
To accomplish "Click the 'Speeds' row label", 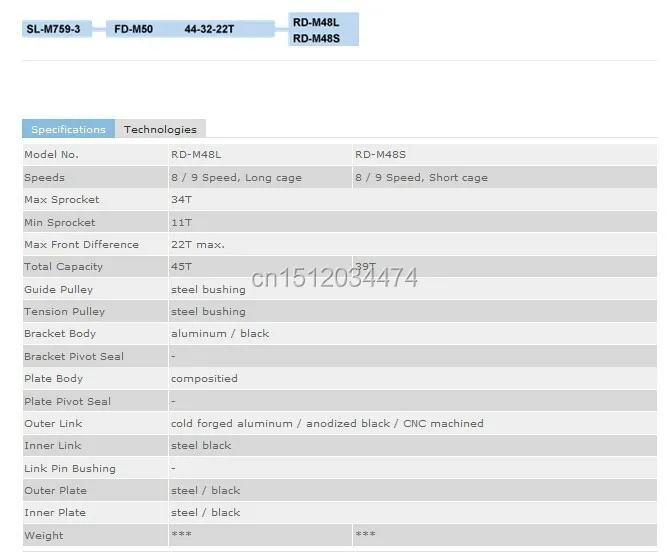I will point(45,177).
